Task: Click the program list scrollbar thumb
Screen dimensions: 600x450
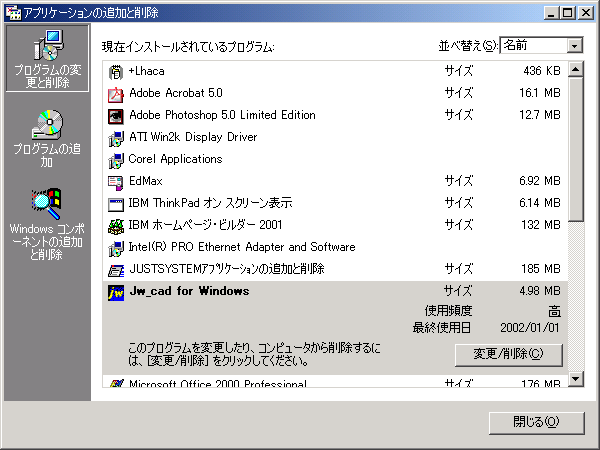Action: click(x=576, y=149)
